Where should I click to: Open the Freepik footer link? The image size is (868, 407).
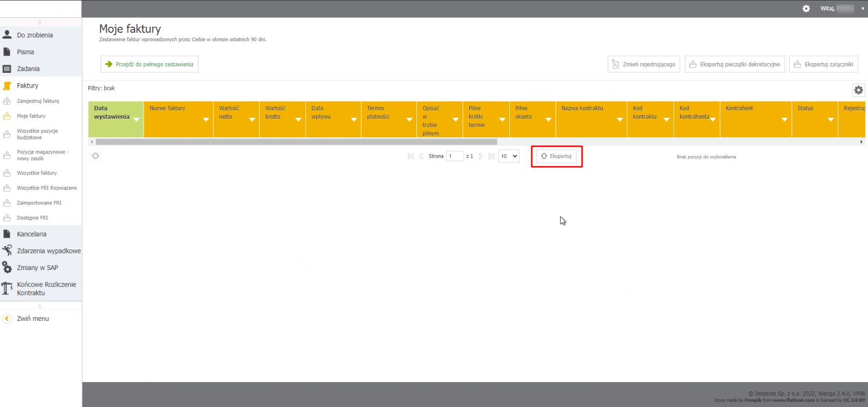[x=753, y=400]
